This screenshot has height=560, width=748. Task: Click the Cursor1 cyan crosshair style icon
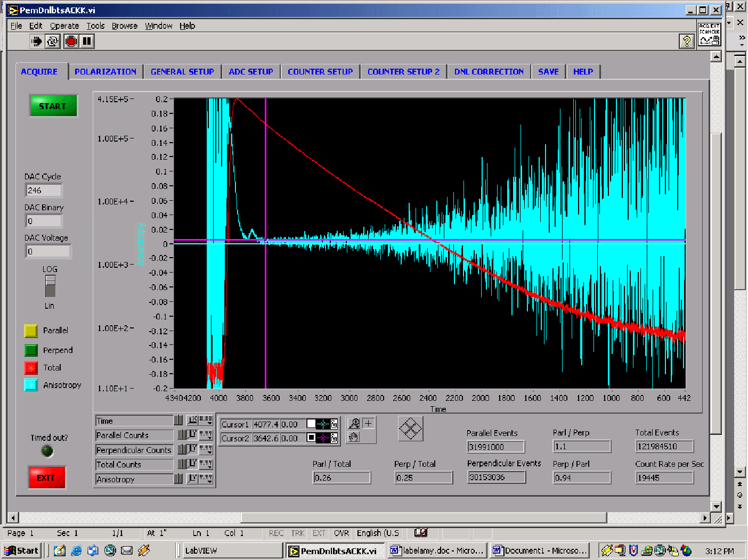coord(323,424)
